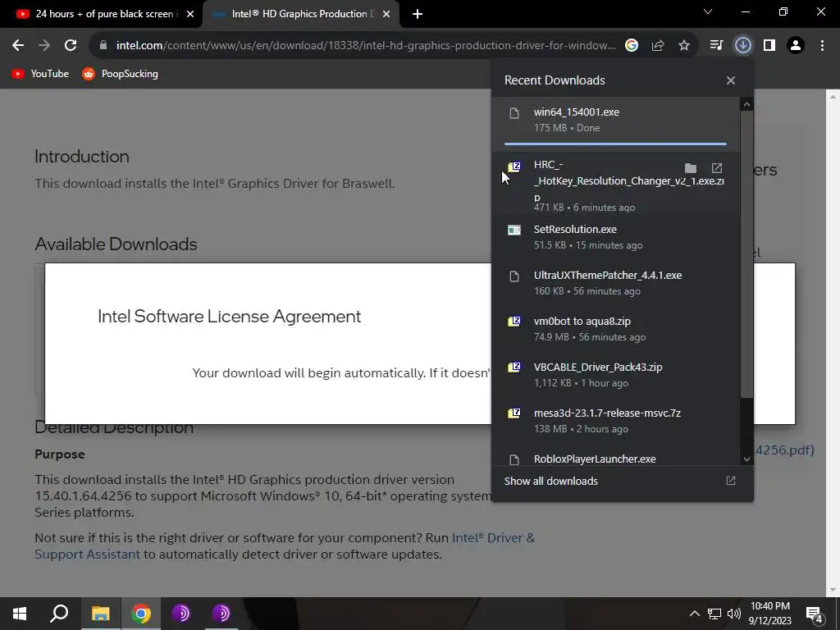Click the downloads list scrollbar thumb
This screenshot has width=840, height=630.
(746, 254)
